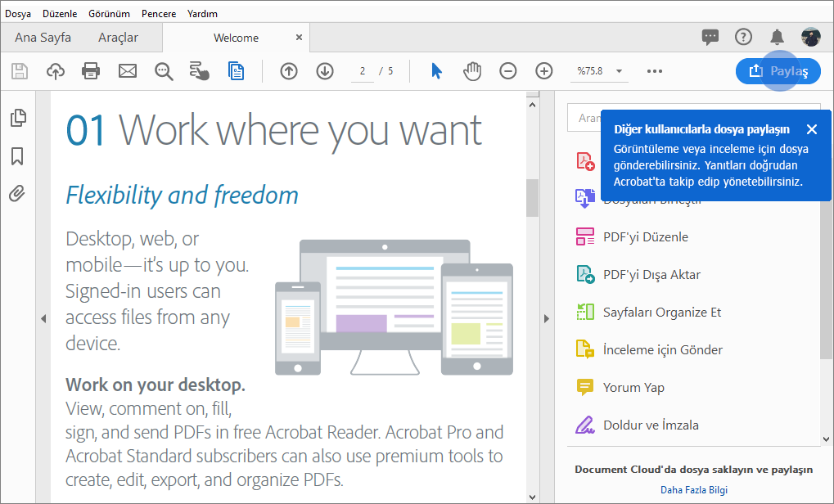834x504 pixels.
Task: Expand more tools via the ellipsis
Action: (653, 71)
